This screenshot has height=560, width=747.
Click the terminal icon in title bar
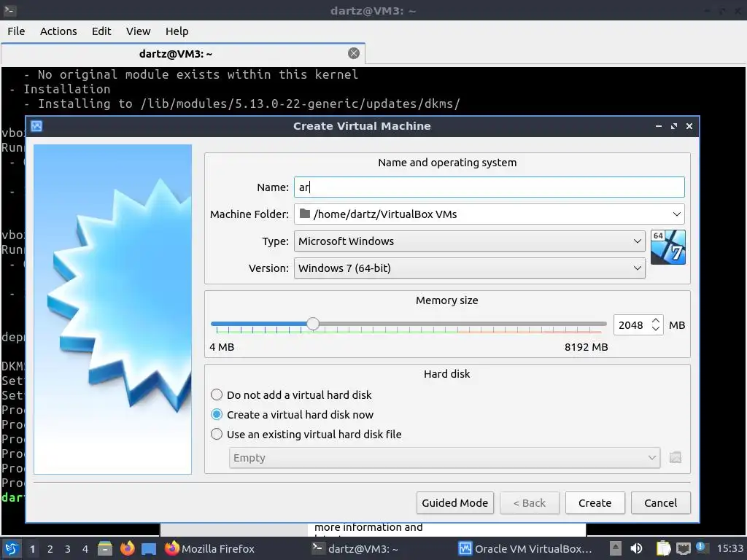tap(10, 10)
